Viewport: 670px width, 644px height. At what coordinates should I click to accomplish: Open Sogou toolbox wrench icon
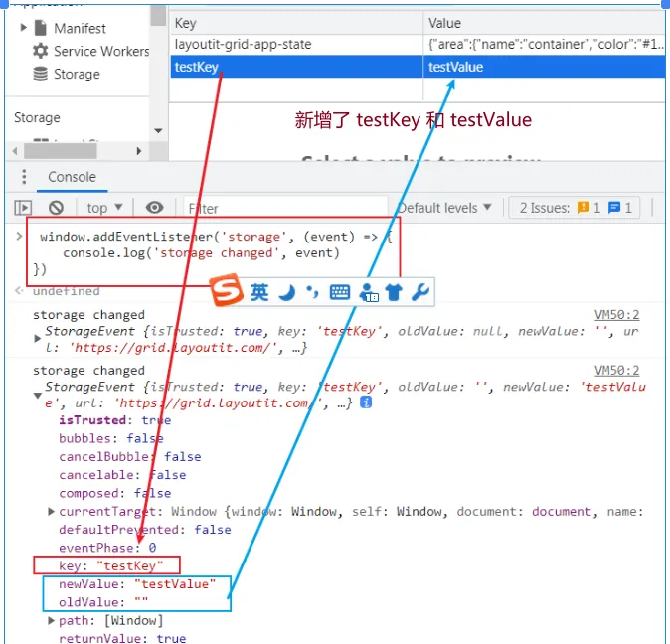[419, 292]
